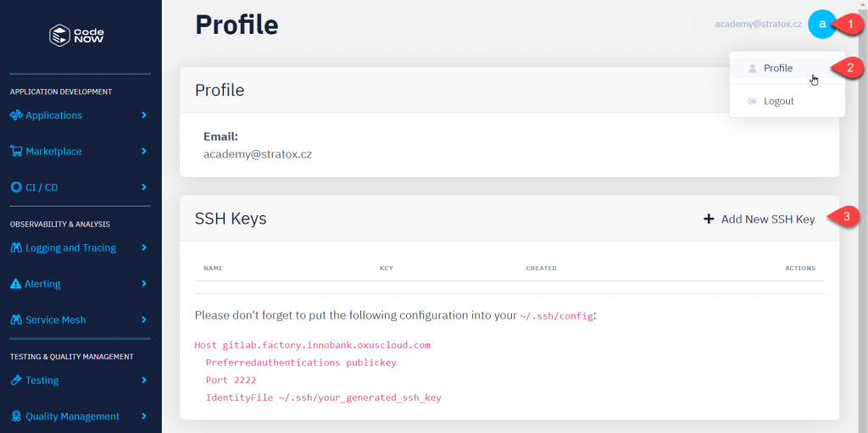
Task: Click Add New SSH Key
Action: [759, 219]
